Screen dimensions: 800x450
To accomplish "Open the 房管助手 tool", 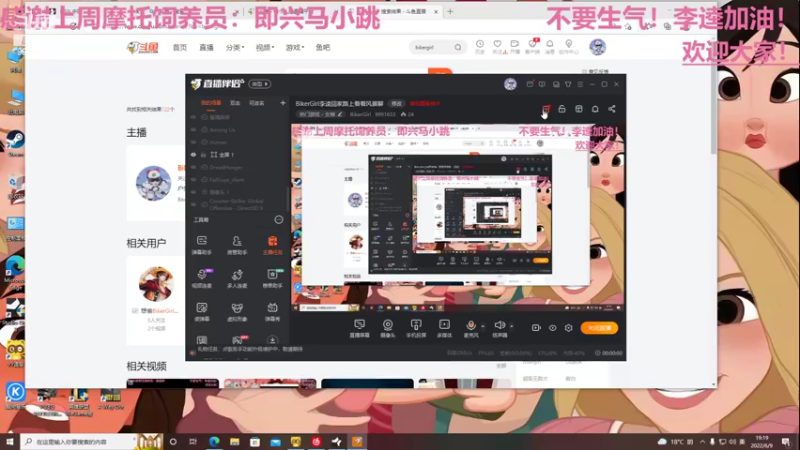I will (237, 245).
